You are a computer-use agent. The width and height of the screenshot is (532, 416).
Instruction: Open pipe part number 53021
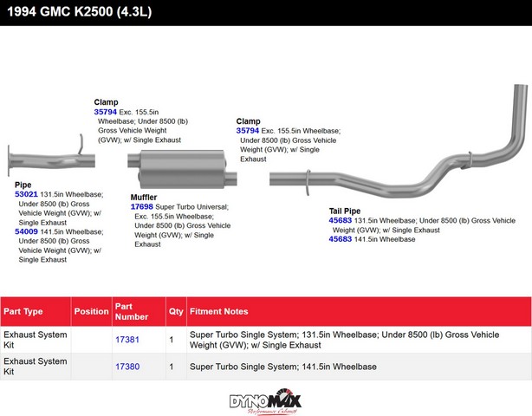pos(26,195)
